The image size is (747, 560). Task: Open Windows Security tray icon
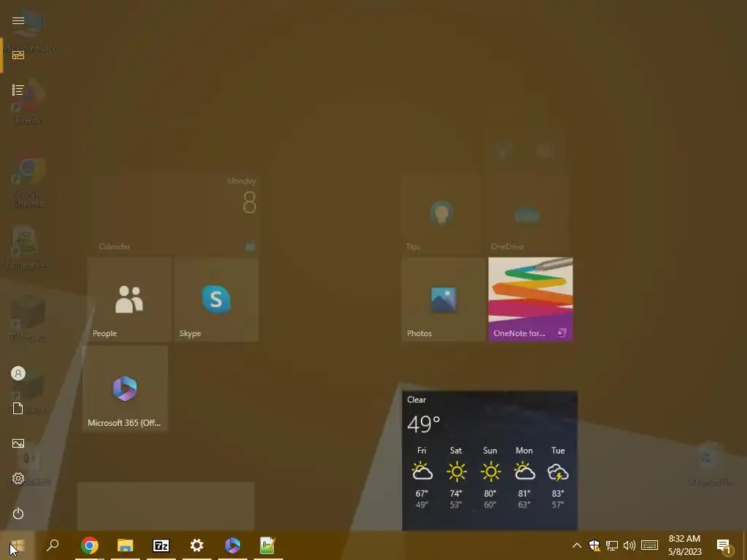pos(594,545)
